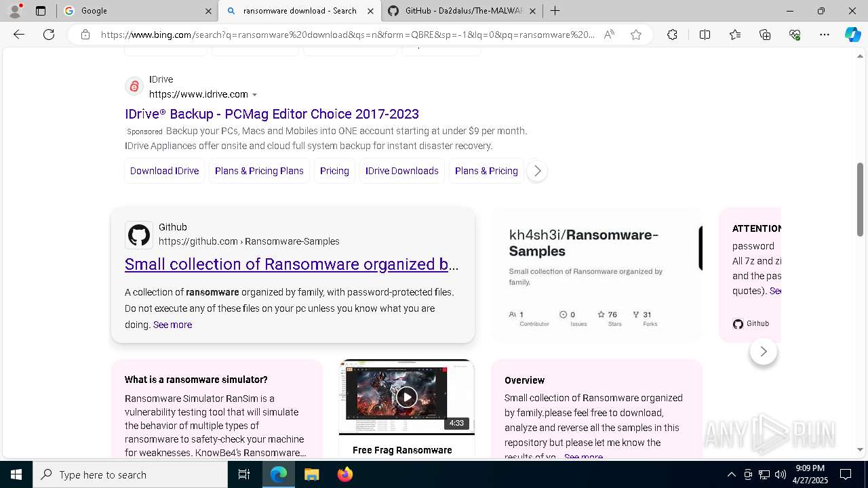Open IDrive Backup PCMag Editor Choice link

272,114
